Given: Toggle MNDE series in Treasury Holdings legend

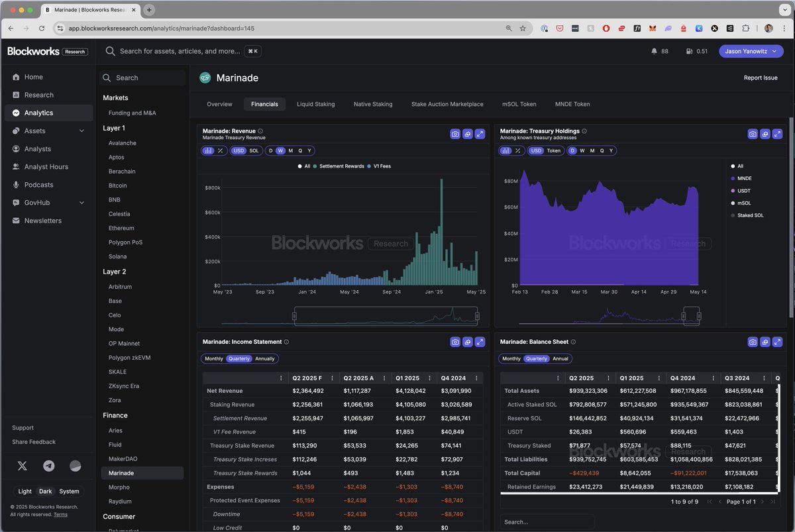Looking at the screenshot, I should pyautogui.click(x=741, y=178).
